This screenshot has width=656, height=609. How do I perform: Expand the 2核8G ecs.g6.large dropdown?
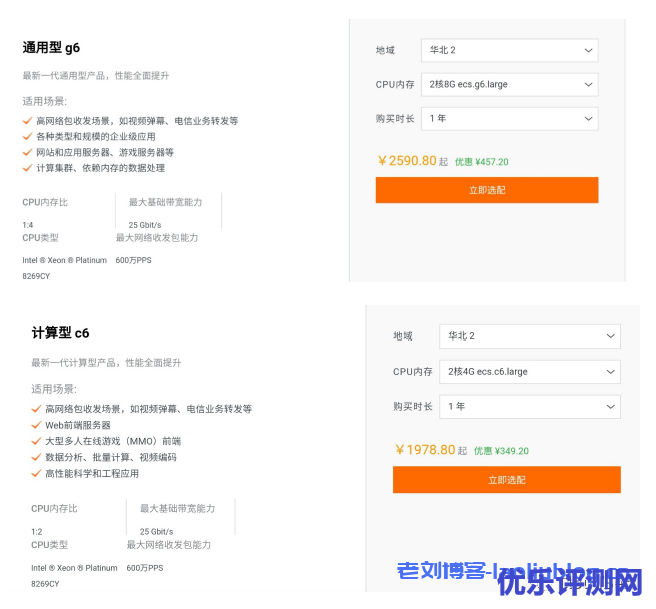tap(509, 84)
